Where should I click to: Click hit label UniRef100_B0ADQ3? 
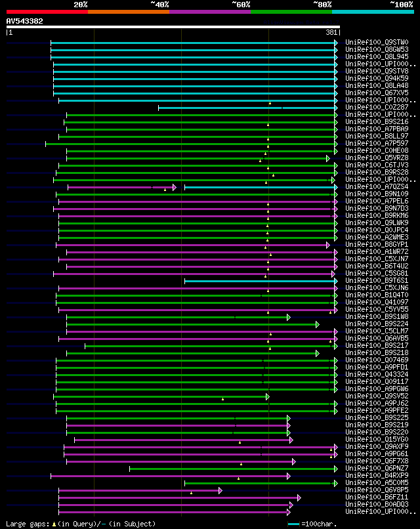[377, 504]
